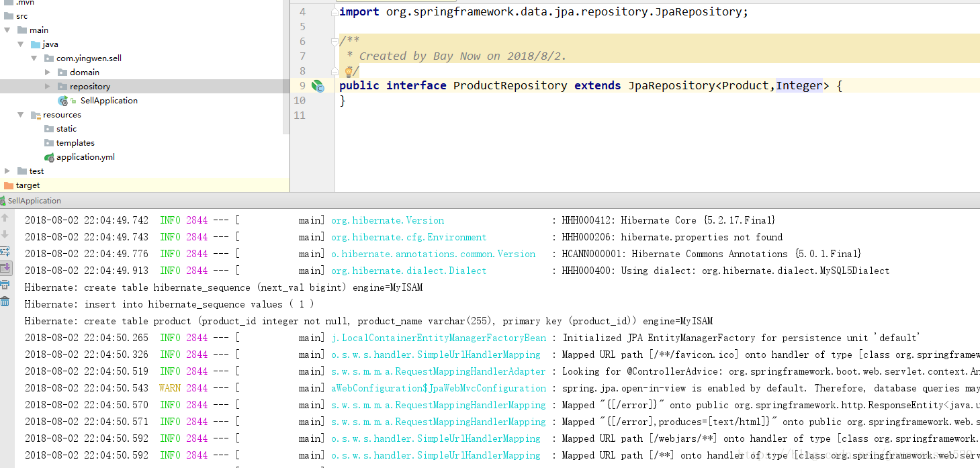Select the src folder

[22, 16]
